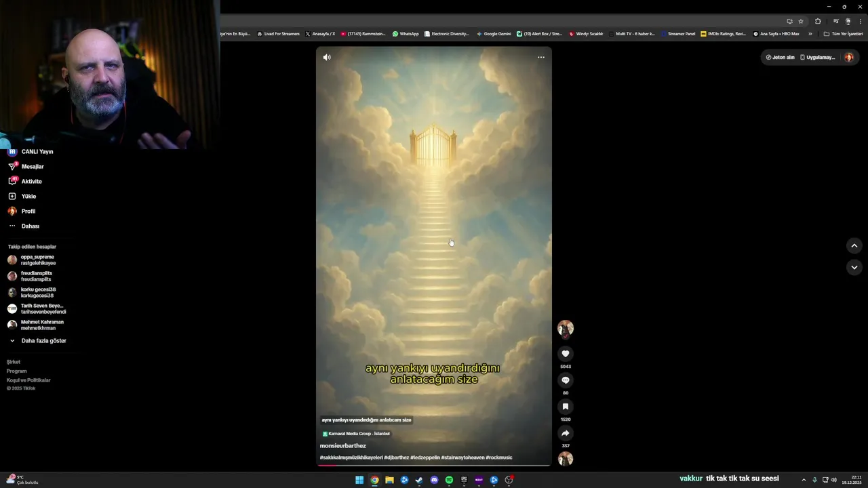Expand Program footer section

17,371
